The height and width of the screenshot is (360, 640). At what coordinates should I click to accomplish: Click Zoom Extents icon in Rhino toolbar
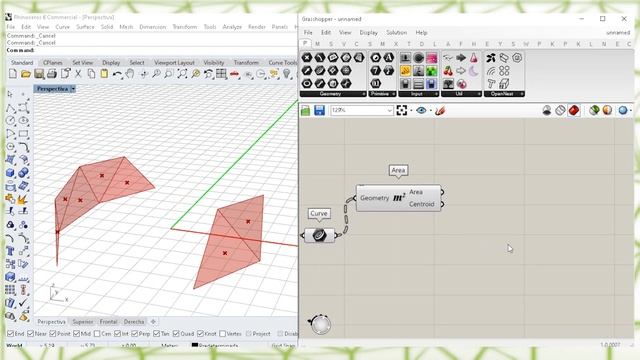coord(182,74)
